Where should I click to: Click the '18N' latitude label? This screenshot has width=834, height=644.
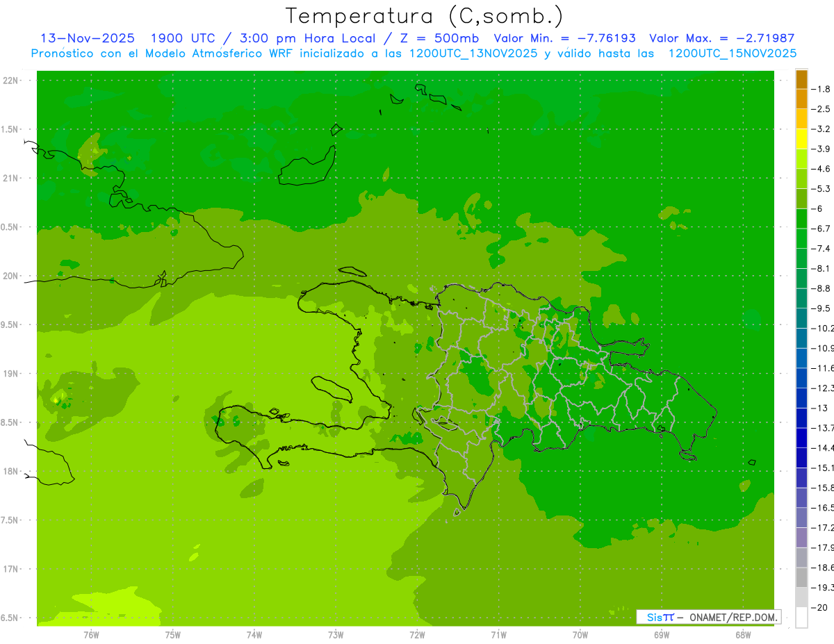[x=12, y=471]
